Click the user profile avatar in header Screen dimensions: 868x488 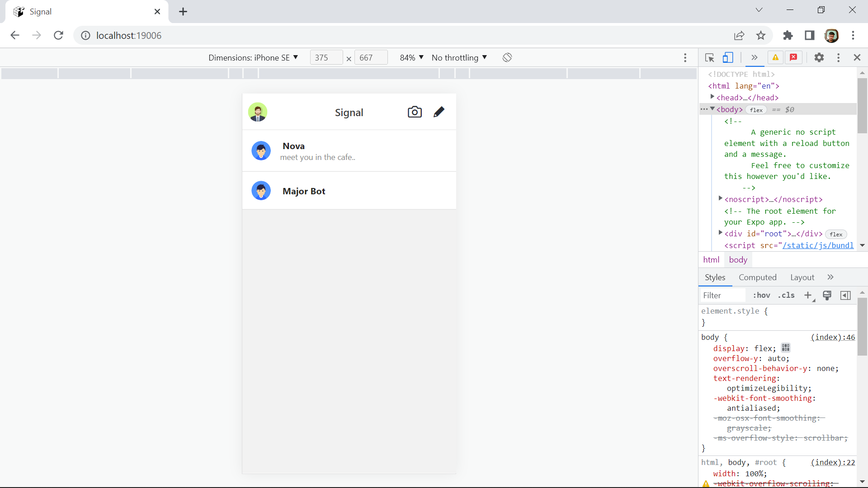(x=258, y=112)
